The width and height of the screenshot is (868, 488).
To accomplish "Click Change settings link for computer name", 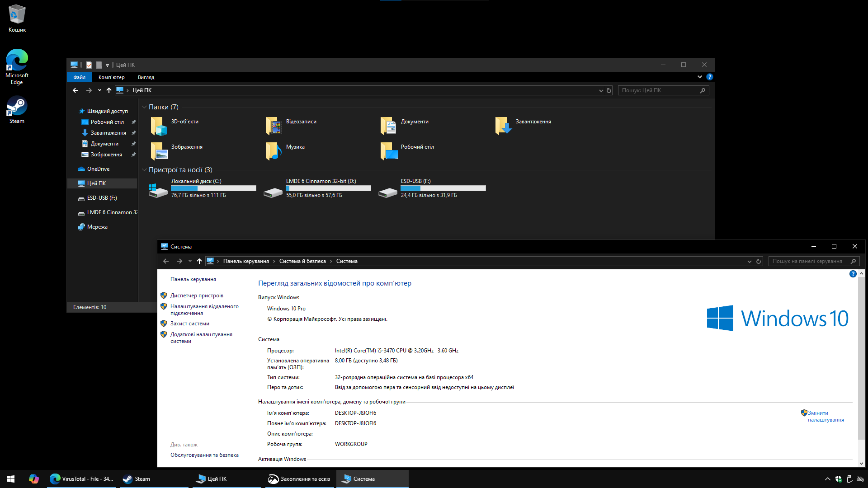I will point(826,416).
